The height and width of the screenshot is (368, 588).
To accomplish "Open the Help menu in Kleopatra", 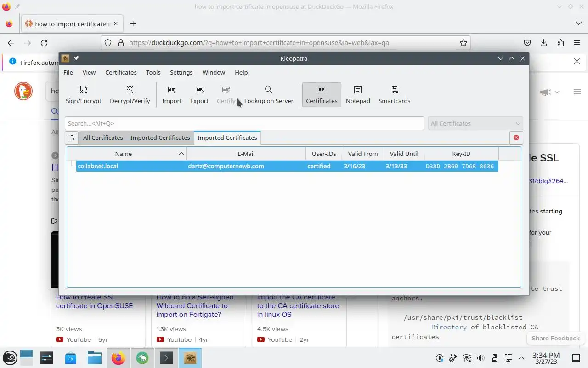I will pyautogui.click(x=241, y=72).
